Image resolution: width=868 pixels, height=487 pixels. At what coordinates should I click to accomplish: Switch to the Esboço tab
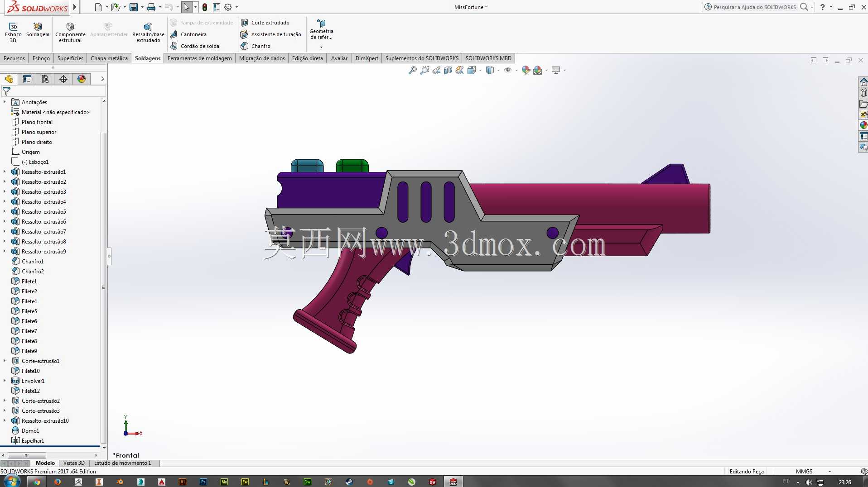41,58
